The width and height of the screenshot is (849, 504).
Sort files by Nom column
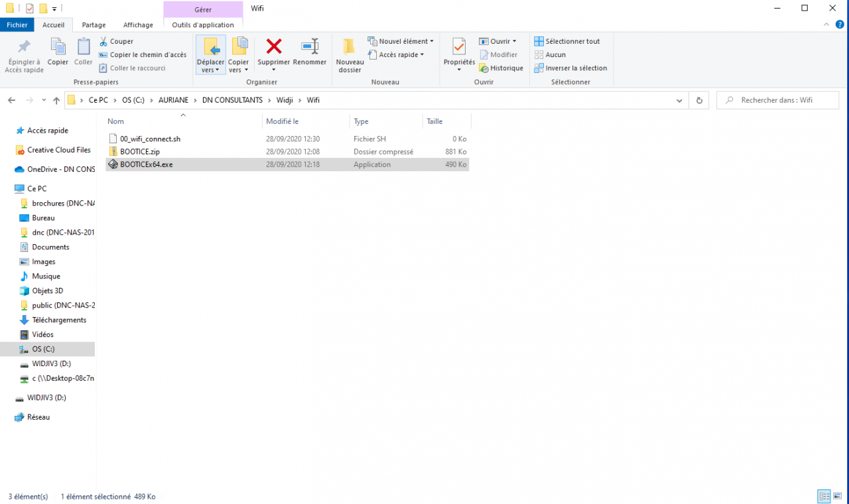click(x=183, y=121)
